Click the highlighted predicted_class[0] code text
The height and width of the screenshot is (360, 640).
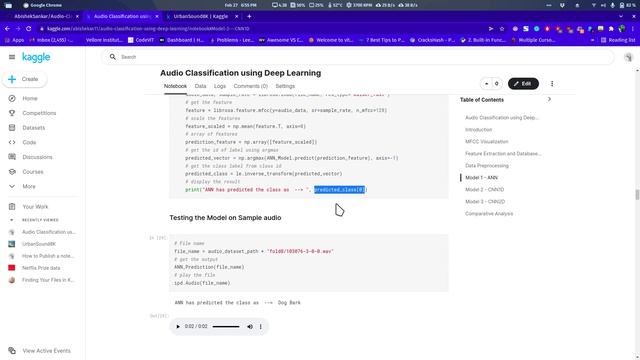[x=340, y=190]
